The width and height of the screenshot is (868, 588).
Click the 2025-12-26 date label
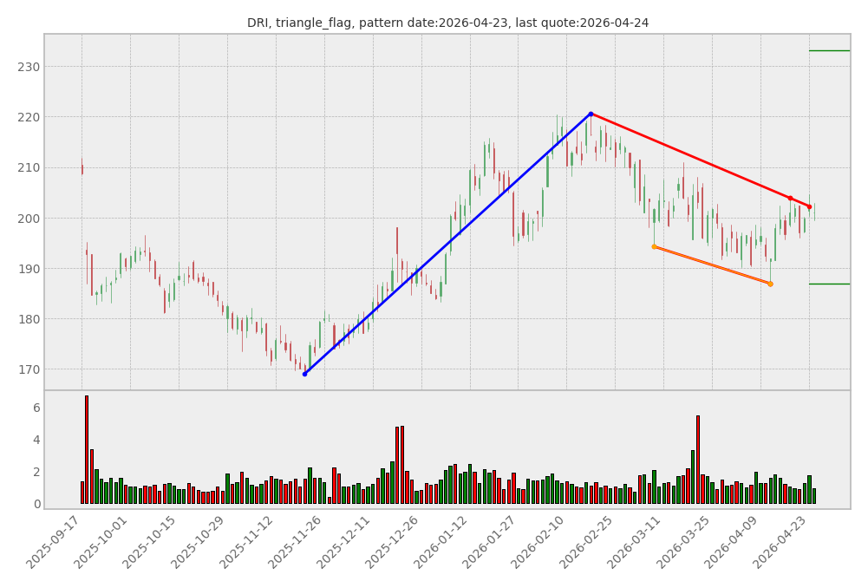pos(396,542)
